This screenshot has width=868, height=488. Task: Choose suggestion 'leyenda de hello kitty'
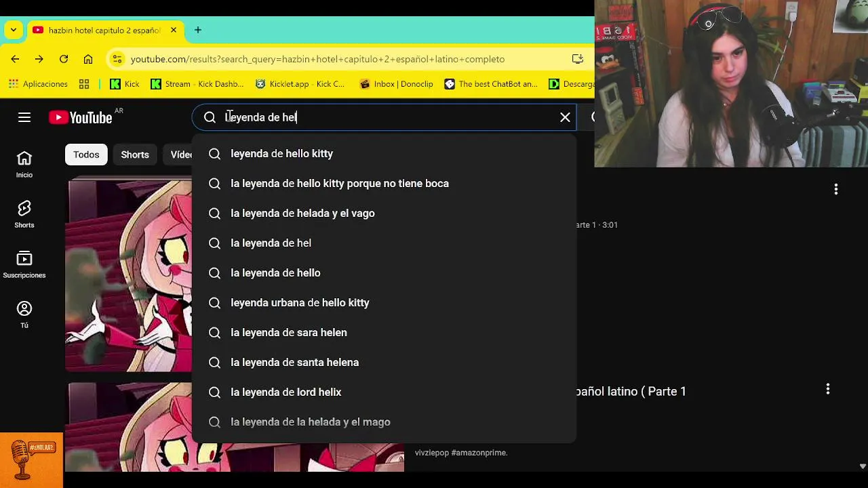pyautogui.click(x=384, y=154)
